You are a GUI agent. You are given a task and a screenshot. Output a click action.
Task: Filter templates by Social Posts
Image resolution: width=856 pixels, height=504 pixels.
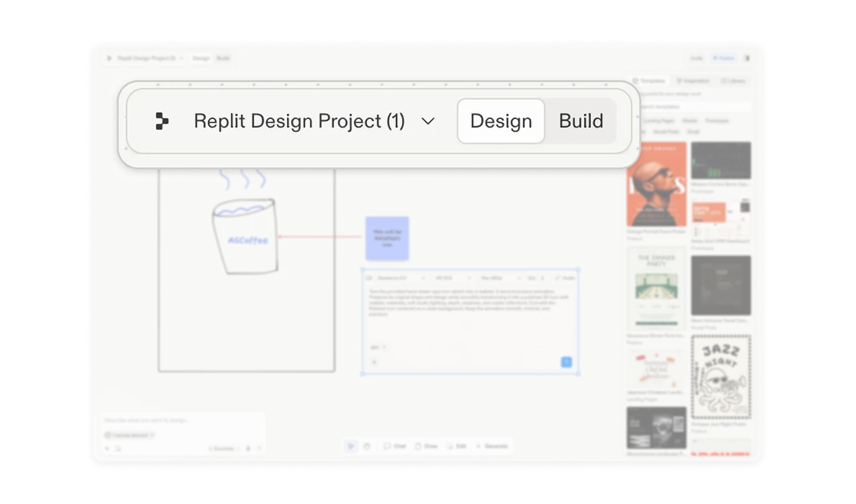pos(665,132)
